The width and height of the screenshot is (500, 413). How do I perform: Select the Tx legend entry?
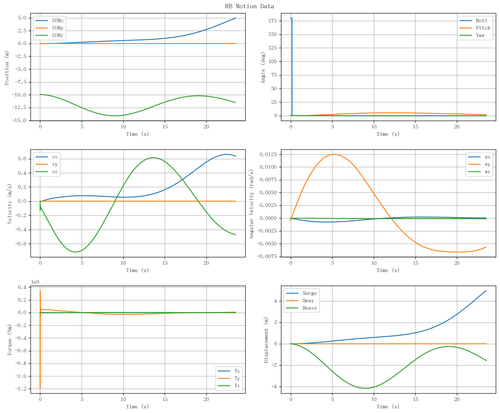[x=229, y=371]
